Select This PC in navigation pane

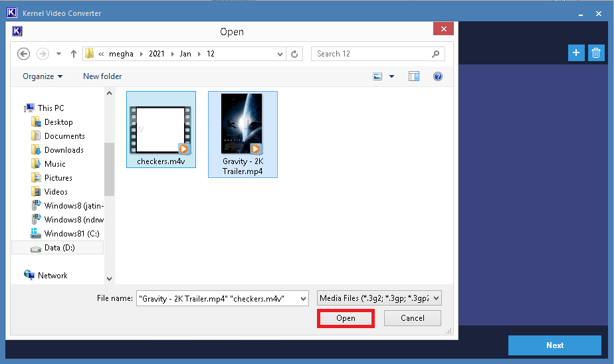(x=51, y=108)
